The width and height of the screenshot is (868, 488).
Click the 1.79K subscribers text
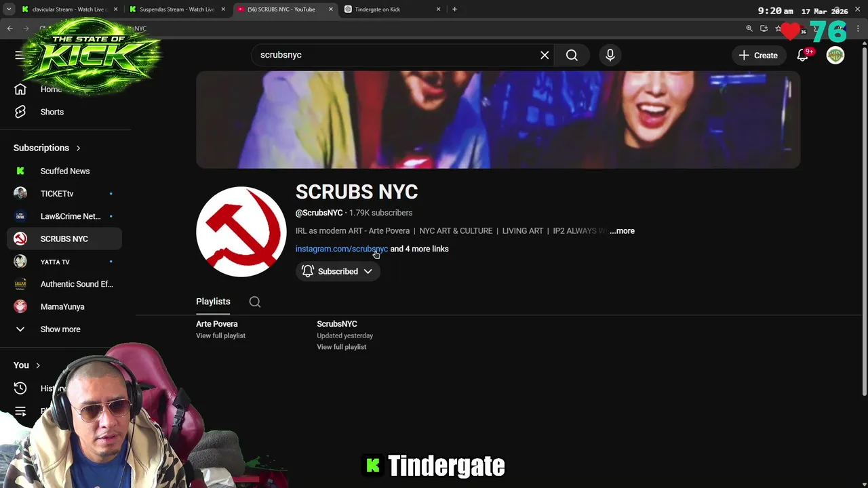(x=380, y=213)
